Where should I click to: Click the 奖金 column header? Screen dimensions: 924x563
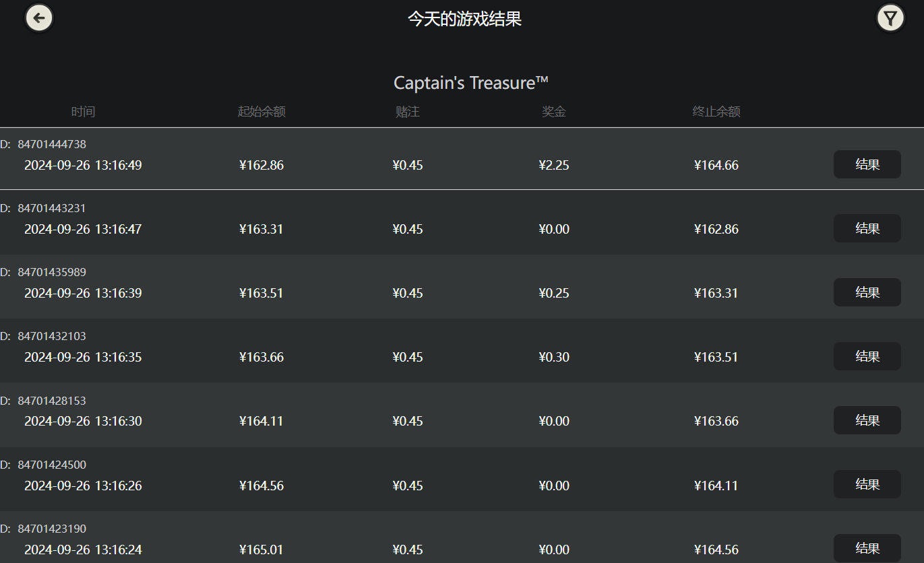[553, 112]
